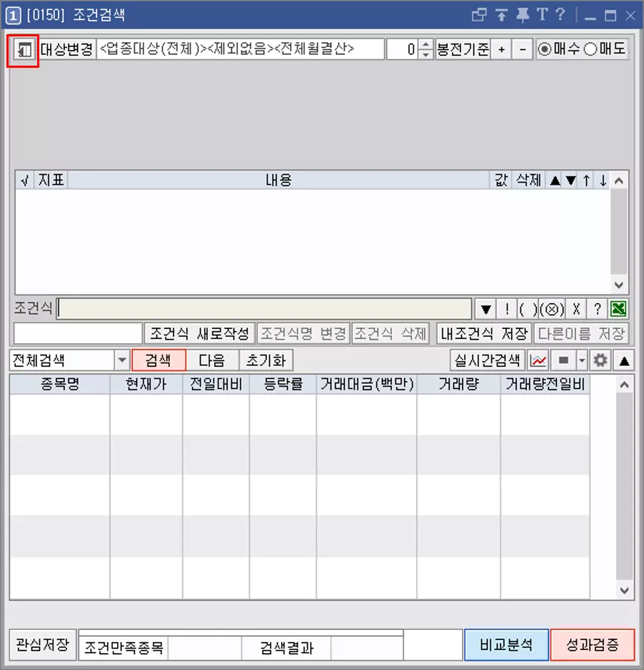This screenshot has height=670, width=644.
Task: Click the gray rectangle layout icon
Action: pos(563,360)
